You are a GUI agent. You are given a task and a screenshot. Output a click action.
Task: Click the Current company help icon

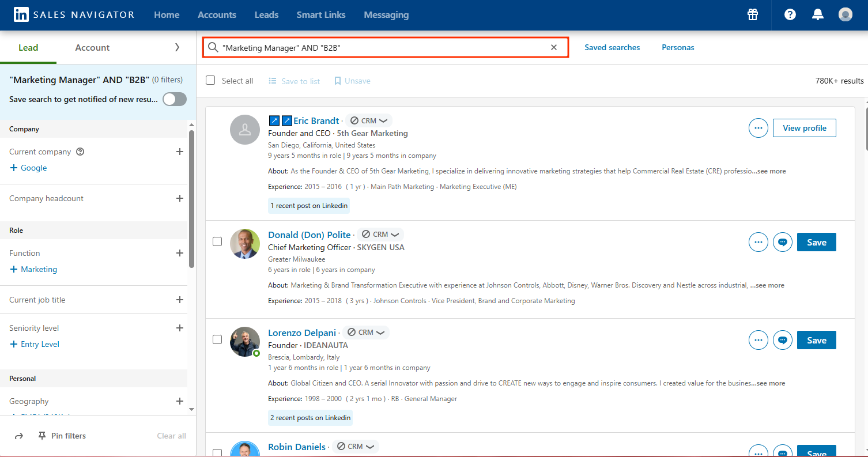80,152
